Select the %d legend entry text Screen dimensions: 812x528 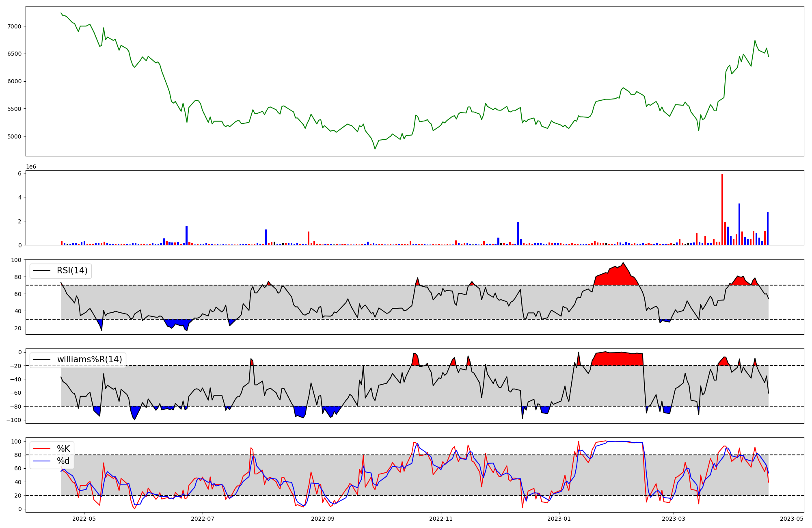click(63, 461)
